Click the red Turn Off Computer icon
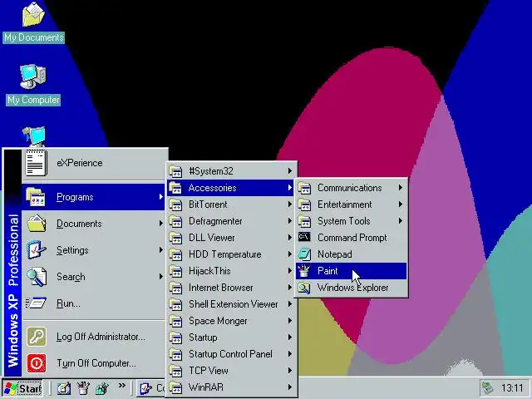Image resolution: width=532 pixels, height=399 pixels. click(x=37, y=363)
